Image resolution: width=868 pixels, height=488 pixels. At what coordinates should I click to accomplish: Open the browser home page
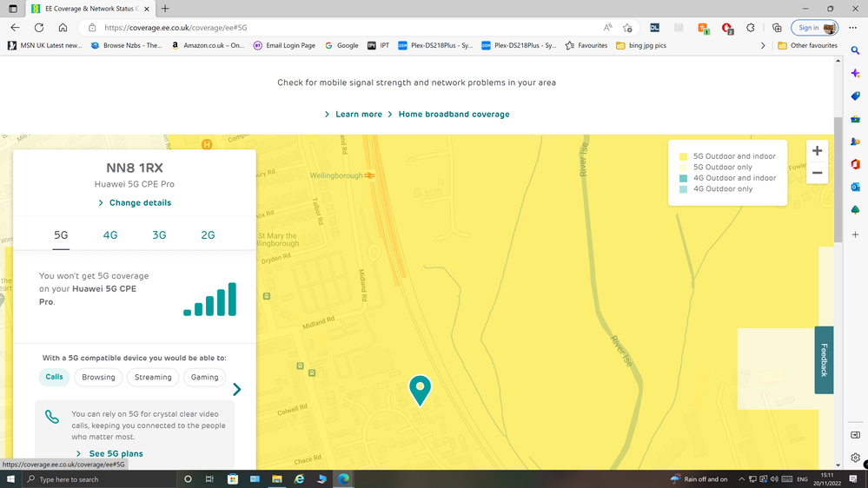(63, 28)
